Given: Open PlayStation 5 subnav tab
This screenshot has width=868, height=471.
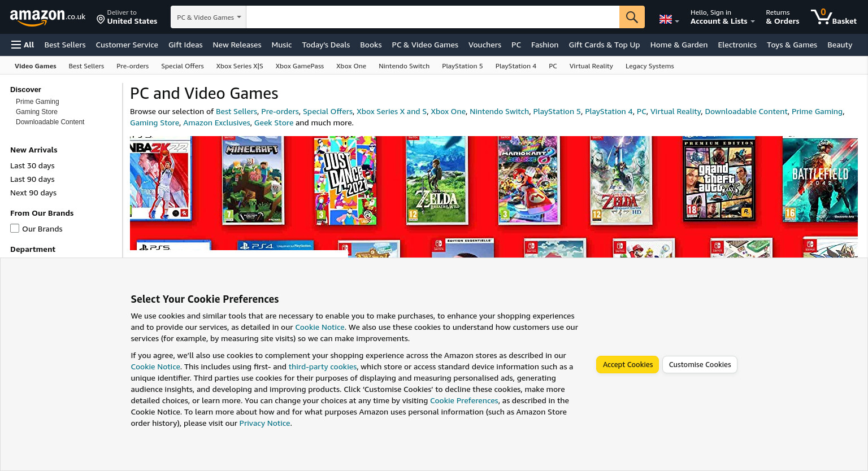Looking at the screenshot, I should (x=462, y=66).
